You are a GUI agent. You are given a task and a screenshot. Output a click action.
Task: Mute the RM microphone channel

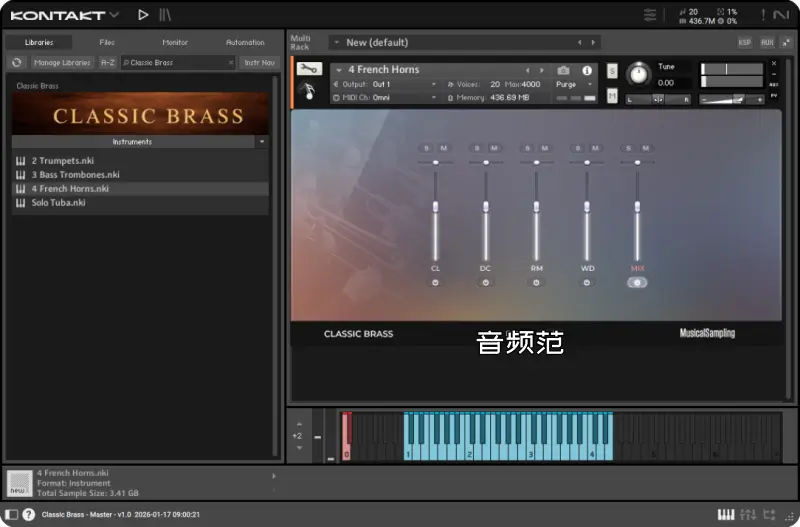545,148
